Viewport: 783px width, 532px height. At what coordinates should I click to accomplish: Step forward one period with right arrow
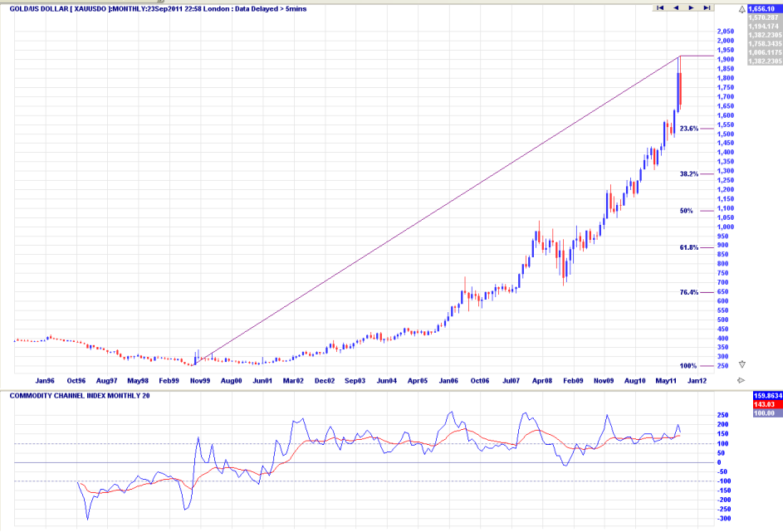point(691,7)
